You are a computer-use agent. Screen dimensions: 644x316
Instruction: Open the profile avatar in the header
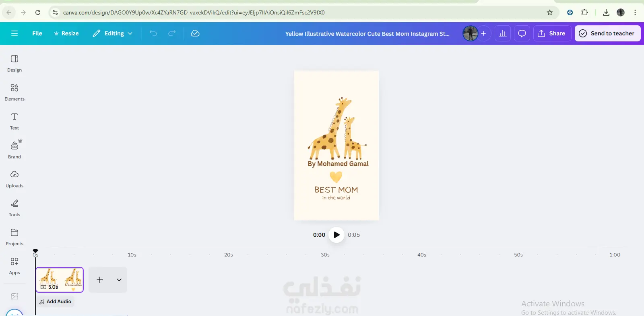point(470,33)
